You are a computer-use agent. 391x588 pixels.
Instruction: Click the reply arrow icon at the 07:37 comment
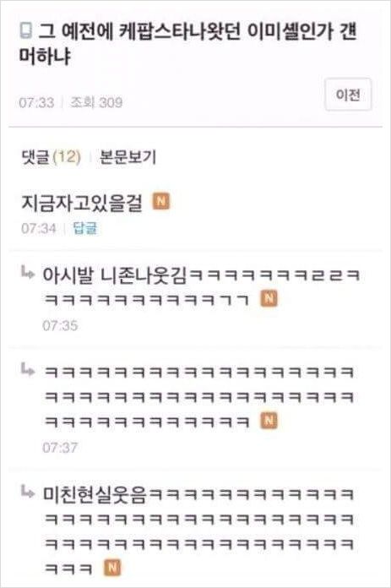(x=27, y=370)
